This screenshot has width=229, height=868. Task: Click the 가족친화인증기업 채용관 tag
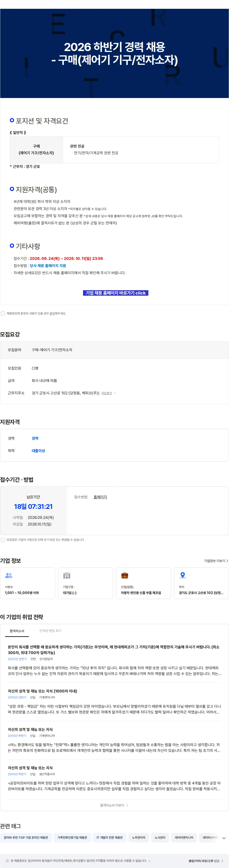coord(72,838)
